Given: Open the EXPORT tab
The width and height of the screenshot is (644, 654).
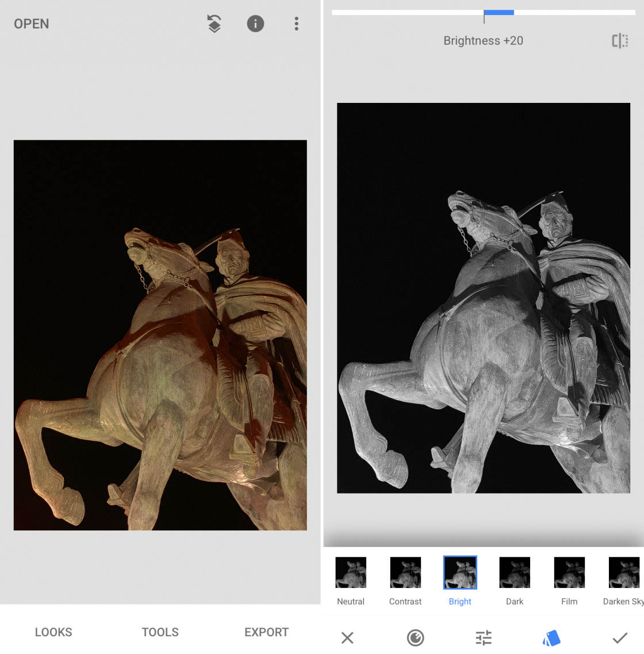Looking at the screenshot, I should pyautogui.click(x=266, y=632).
